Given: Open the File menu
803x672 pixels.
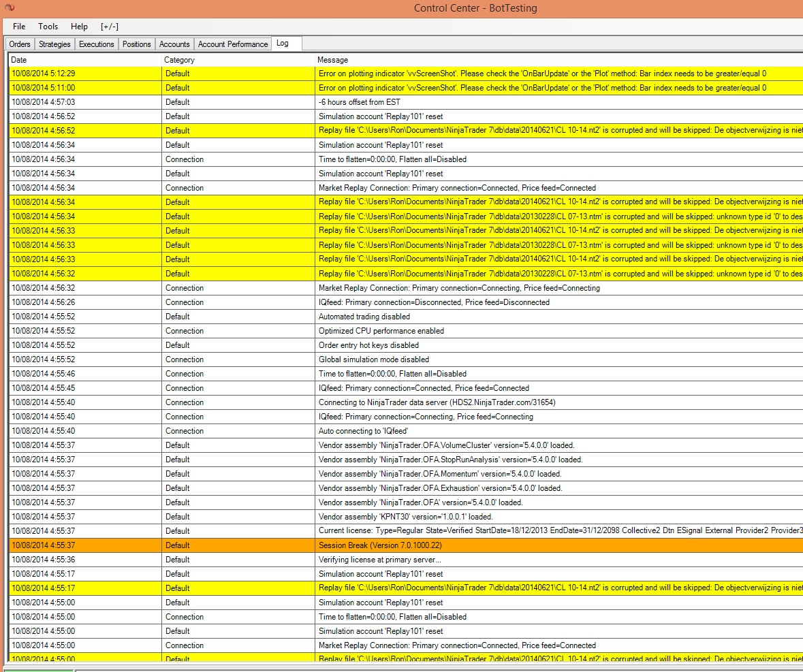Looking at the screenshot, I should [x=19, y=27].
